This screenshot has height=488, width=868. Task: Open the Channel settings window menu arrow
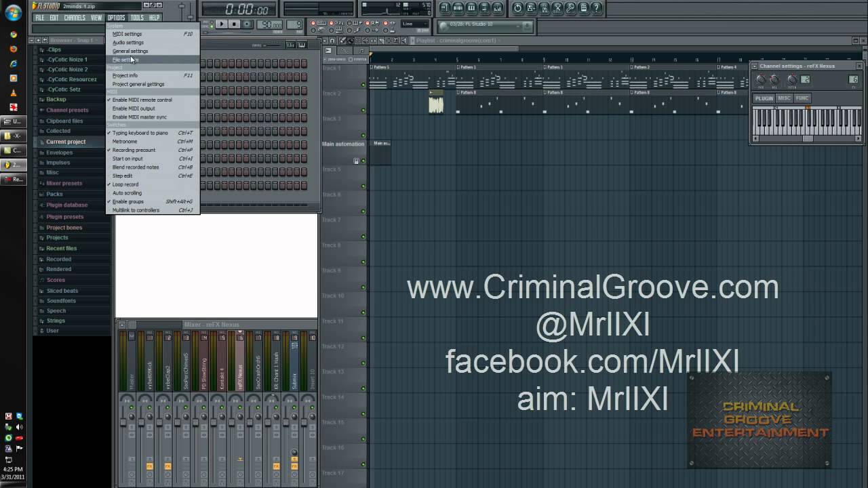coord(755,66)
